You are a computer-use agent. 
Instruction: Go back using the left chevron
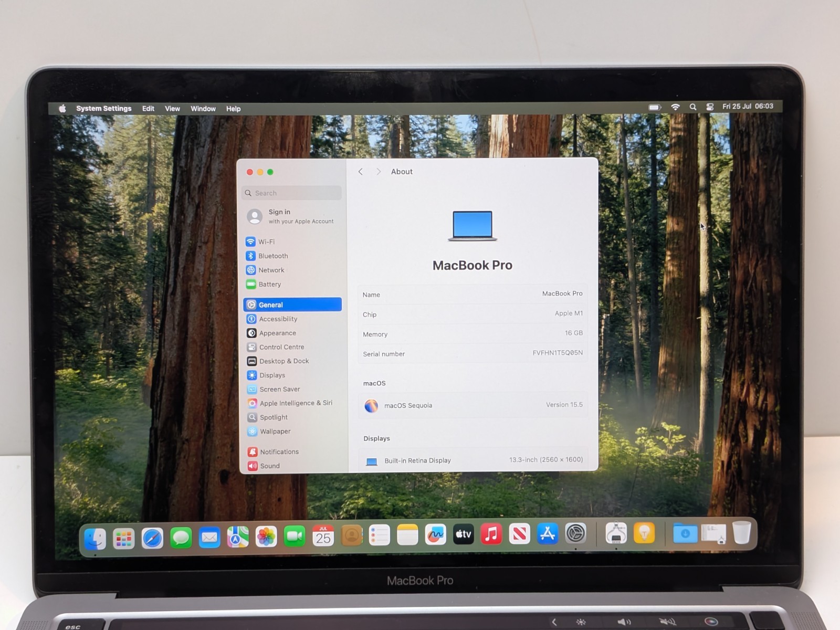tap(361, 172)
